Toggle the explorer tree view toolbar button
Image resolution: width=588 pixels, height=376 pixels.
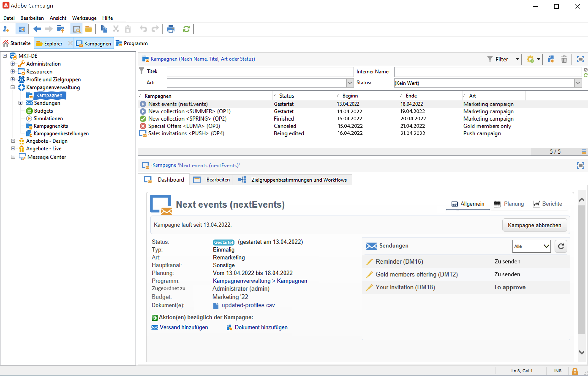(x=22, y=29)
